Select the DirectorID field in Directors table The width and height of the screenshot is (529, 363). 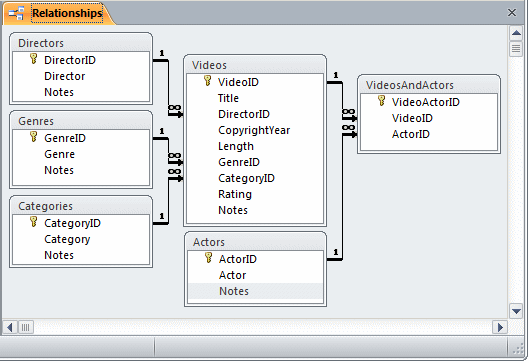(81, 60)
